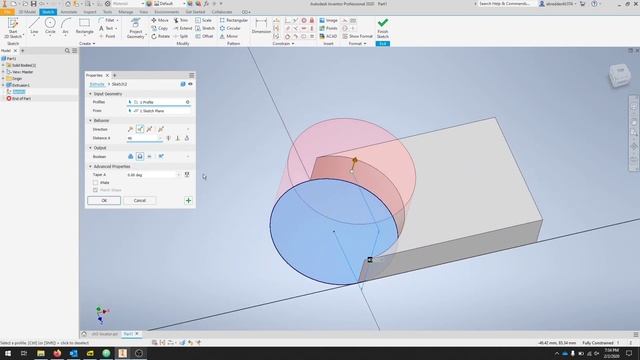Collapse the Advanced Properties section
The width and height of the screenshot is (640, 360).
click(90, 167)
